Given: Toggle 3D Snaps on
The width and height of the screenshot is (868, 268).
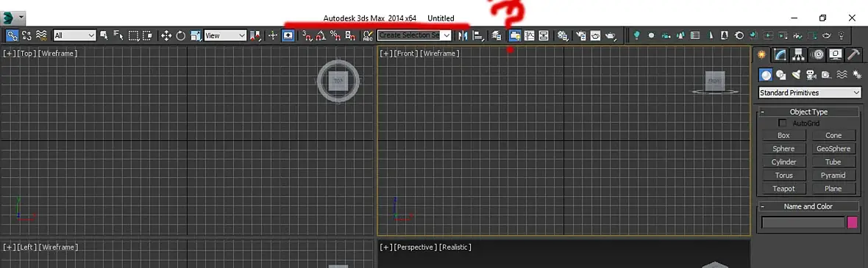Looking at the screenshot, I should click(307, 35).
